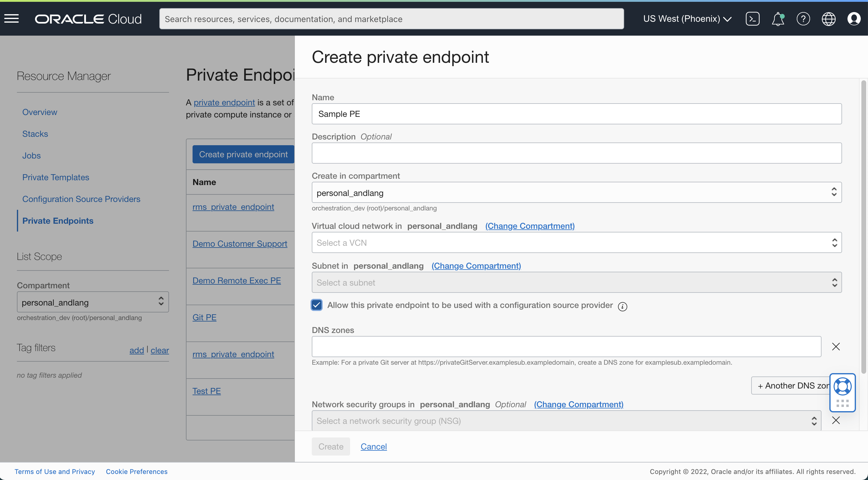Go to Stacks in the sidebar

[x=35, y=133]
